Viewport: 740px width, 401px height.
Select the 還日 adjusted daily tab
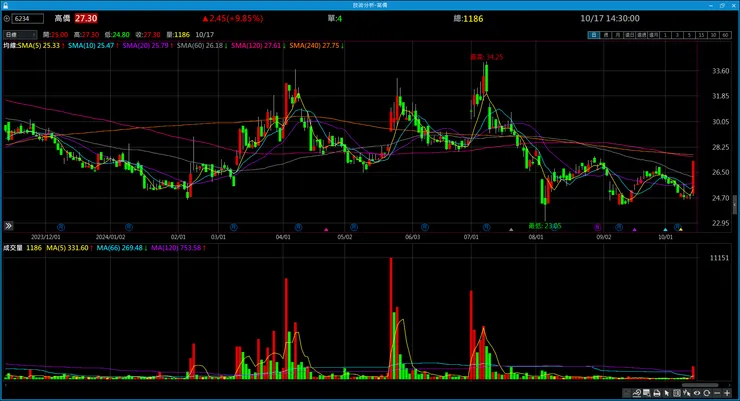630,35
